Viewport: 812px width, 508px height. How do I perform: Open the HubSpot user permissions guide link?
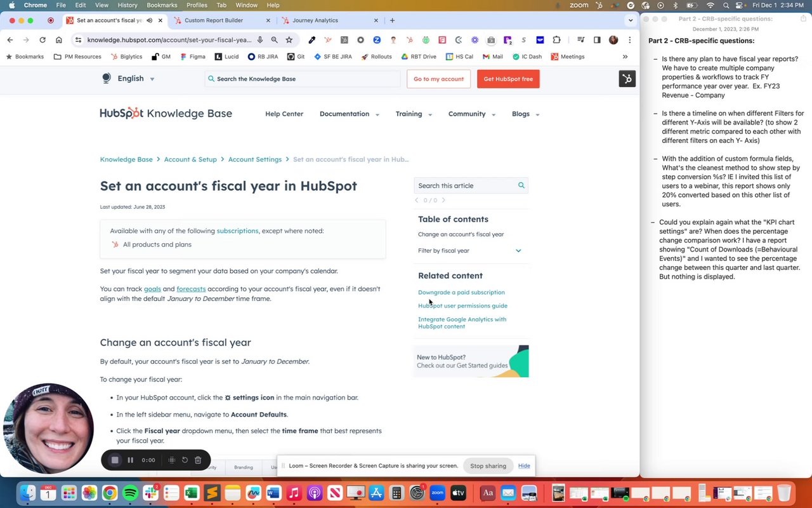point(462,305)
